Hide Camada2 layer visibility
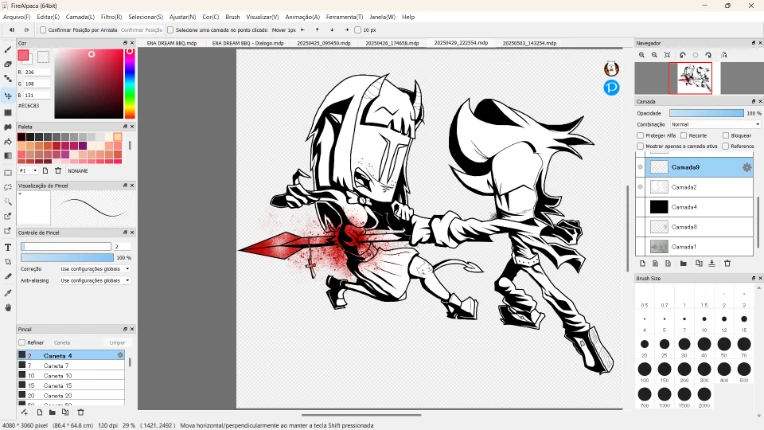764x430 pixels. pos(640,187)
